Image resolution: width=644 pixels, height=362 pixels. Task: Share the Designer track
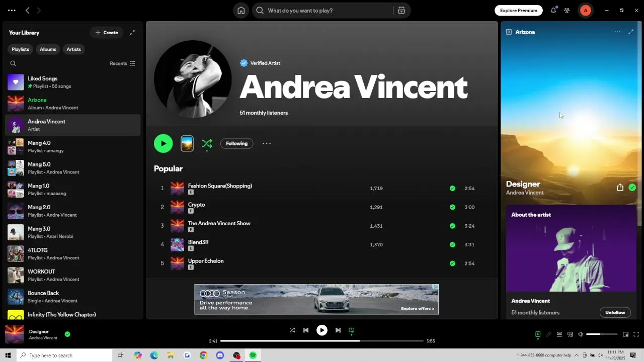tap(620, 188)
